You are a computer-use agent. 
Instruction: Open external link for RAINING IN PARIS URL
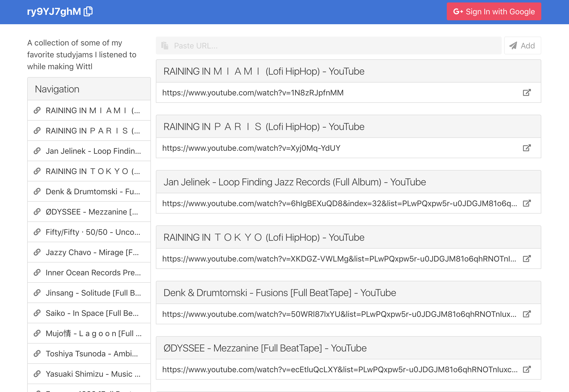[x=527, y=148]
